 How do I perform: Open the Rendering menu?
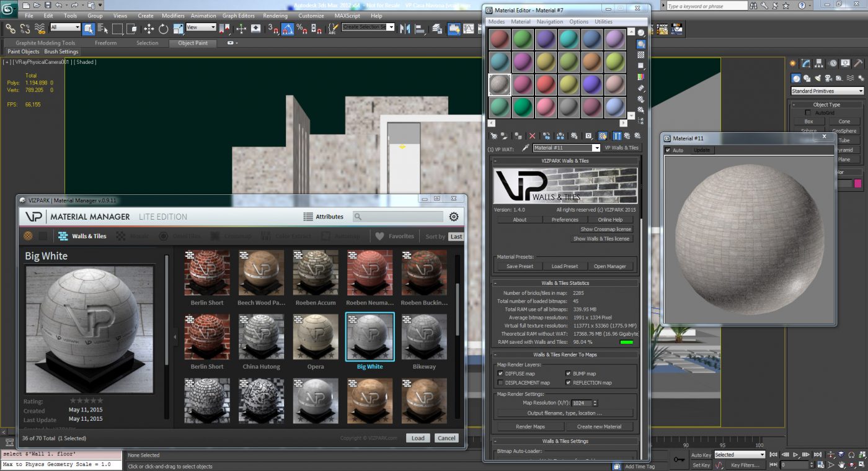[275, 16]
